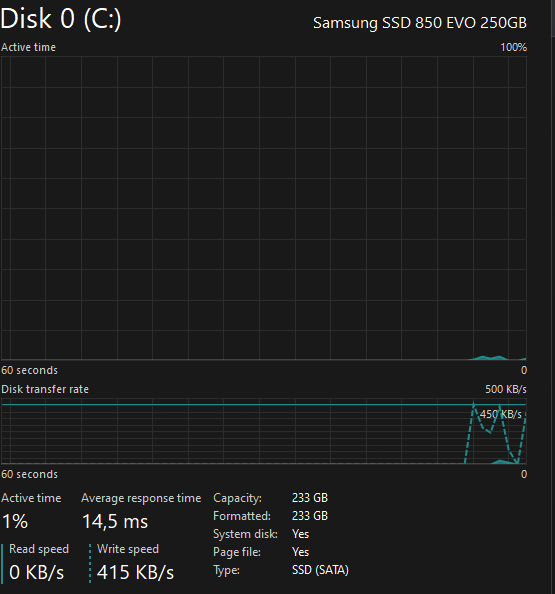
Task: Click the 500 KB/s scale label
Action: click(x=506, y=389)
